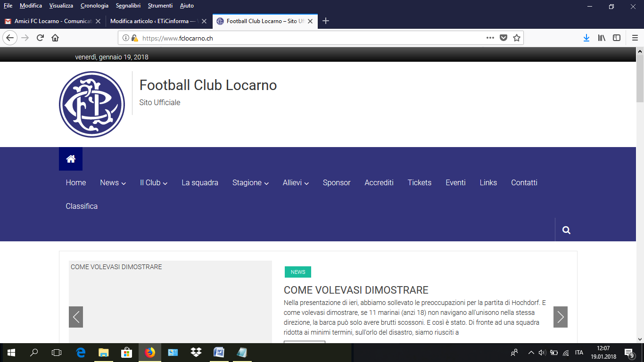The image size is (644, 362).
Task: Click the page vertical scrollbar thumb
Action: click(640, 78)
